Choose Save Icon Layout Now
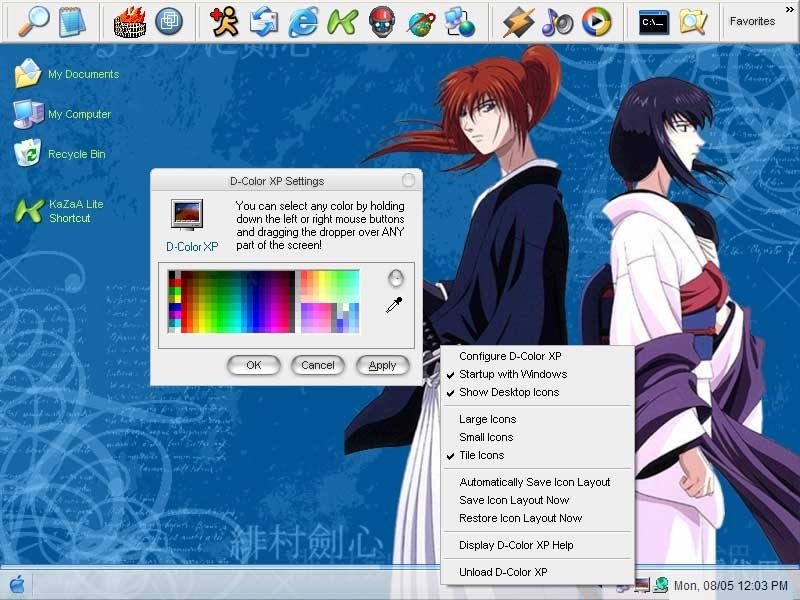 537,500
